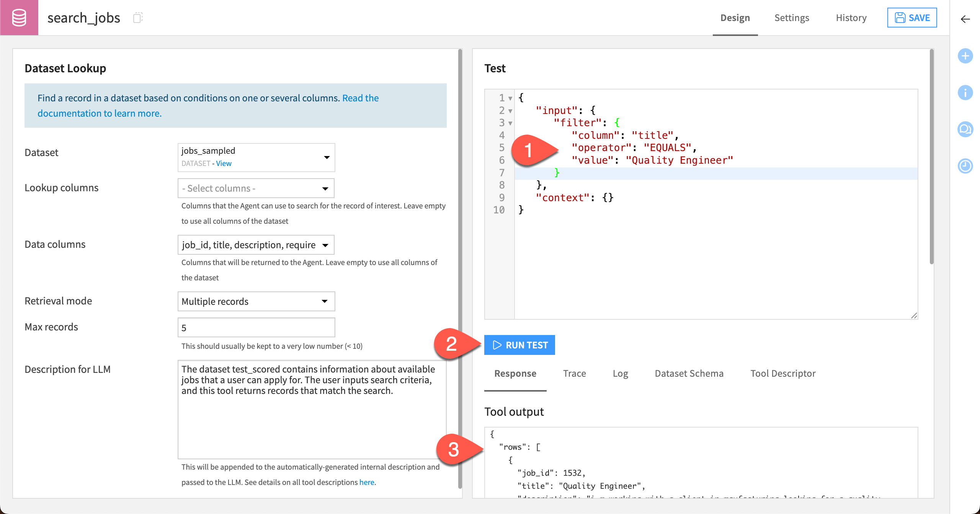Collapse the code fold triangle on line 2
Screen dimensions: 980x514
click(x=510, y=111)
